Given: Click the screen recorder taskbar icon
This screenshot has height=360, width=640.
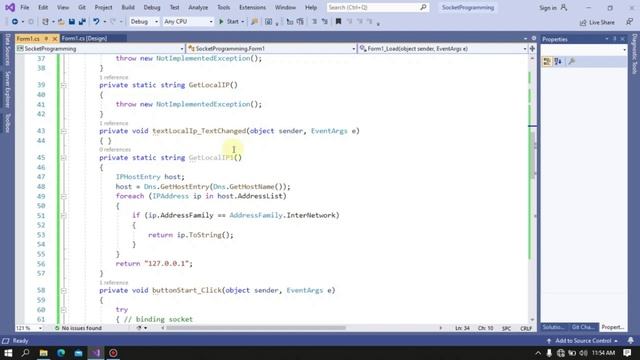Looking at the screenshot, I should click(x=113, y=353).
